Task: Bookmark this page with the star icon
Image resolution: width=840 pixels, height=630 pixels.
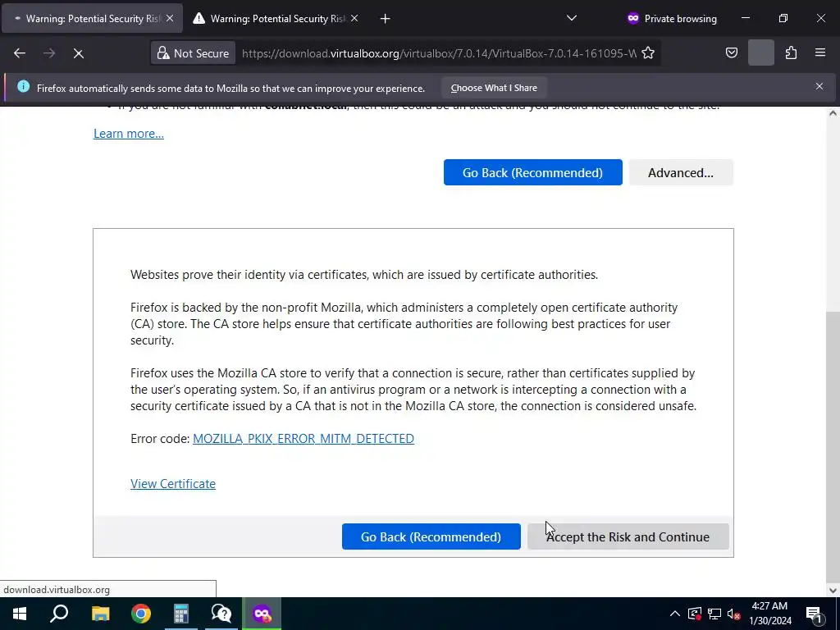Action: coord(648,53)
